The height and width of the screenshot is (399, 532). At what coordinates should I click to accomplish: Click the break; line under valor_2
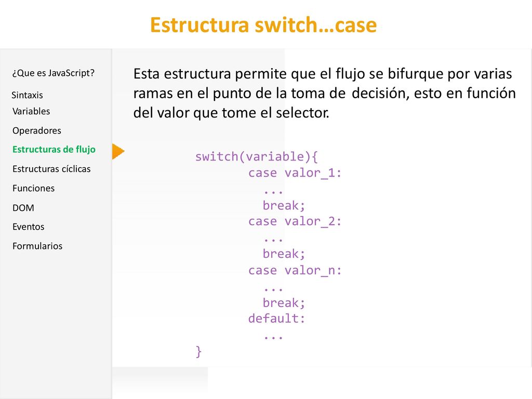tap(284, 254)
